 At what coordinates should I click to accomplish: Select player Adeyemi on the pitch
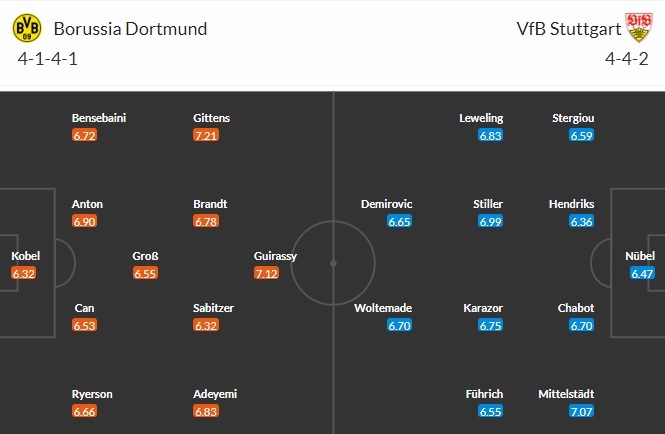point(215,394)
